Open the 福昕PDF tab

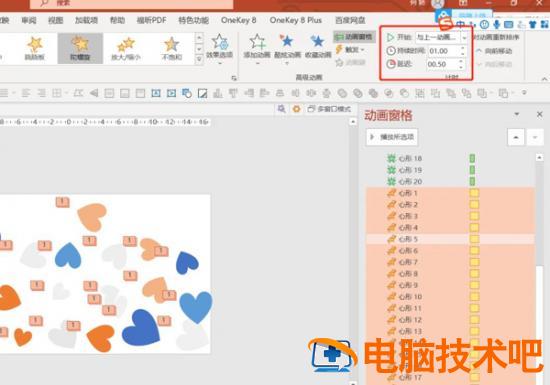(152, 21)
